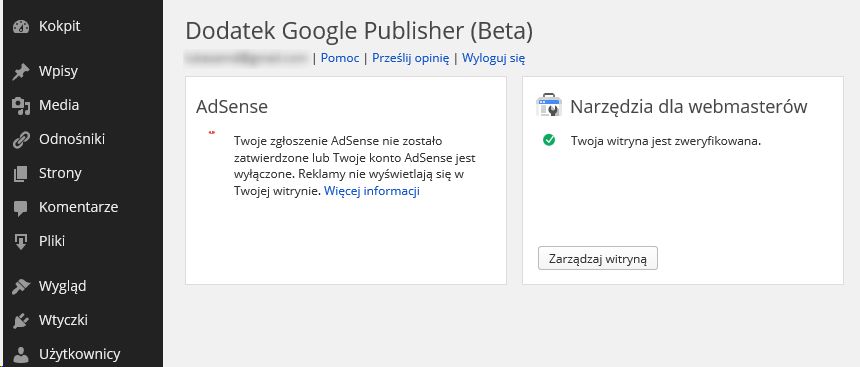Click the Wygląd paintbrush icon
This screenshot has width=860, height=367.
(x=21, y=287)
